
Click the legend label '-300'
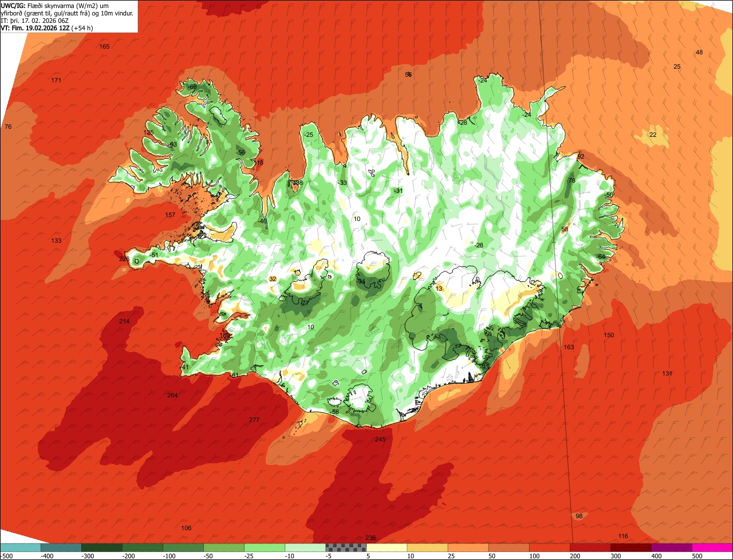tap(87, 555)
